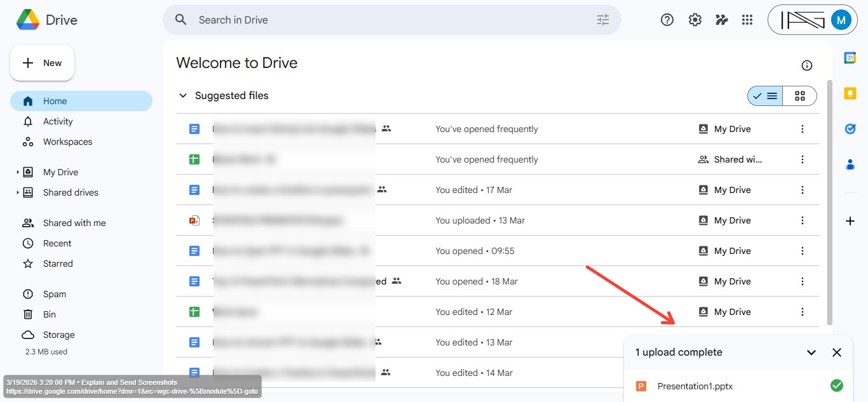The height and width of the screenshot is (402, 868).
Task: Open the Google apps grid
Action: point(747,20)
